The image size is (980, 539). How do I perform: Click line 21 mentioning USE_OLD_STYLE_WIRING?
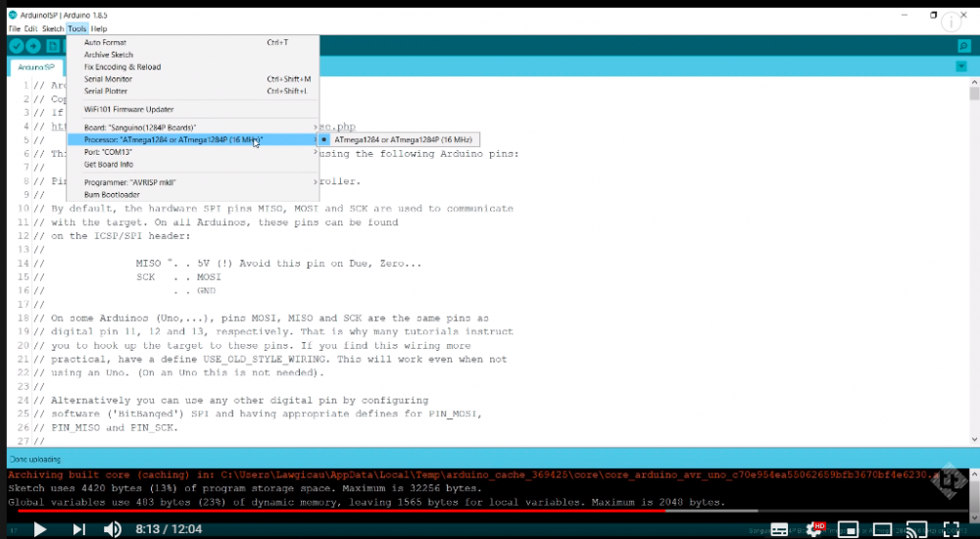pos(270,359)
